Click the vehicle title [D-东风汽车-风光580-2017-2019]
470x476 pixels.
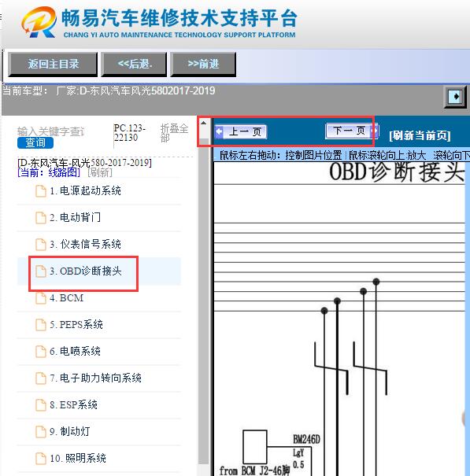pos(84,163)
